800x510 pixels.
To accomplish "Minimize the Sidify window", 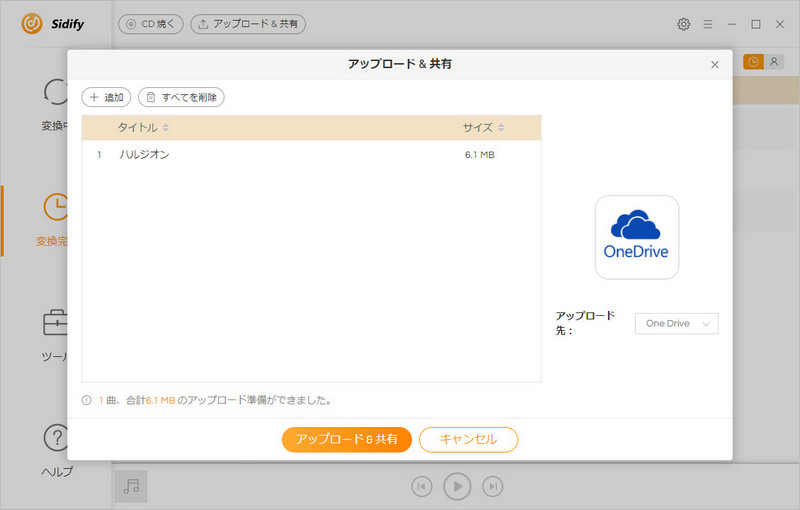I will coord(732,24).
